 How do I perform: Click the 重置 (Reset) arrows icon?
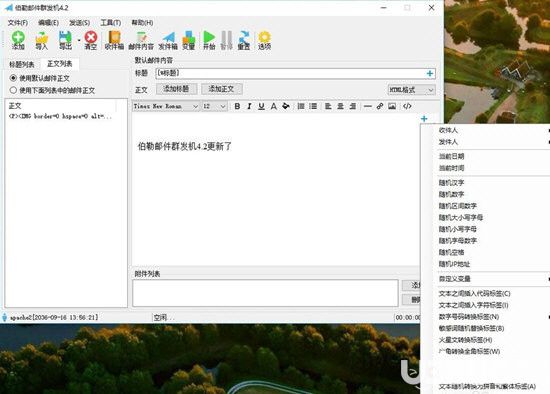click(244, 40)
